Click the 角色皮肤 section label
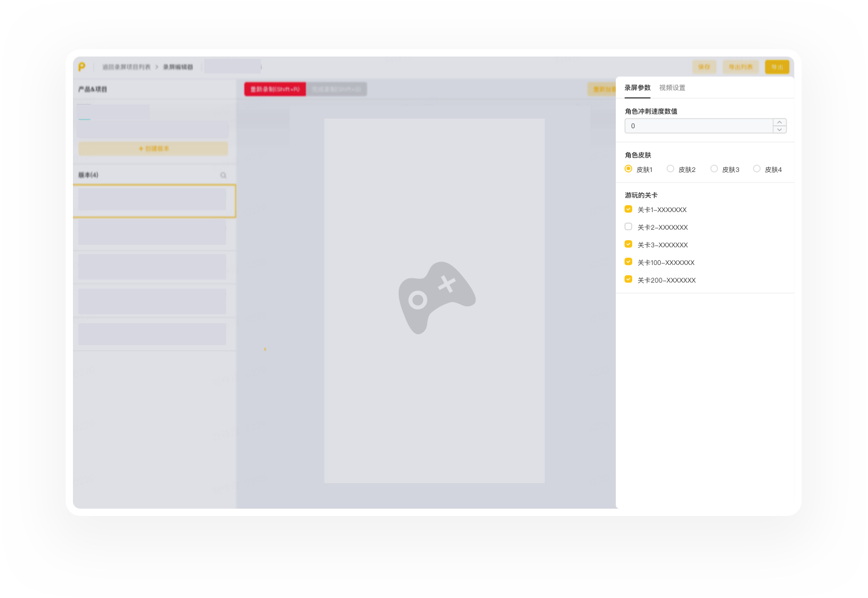Image resolution: width=868 pixels, height=598 pixels. [638, 155]
